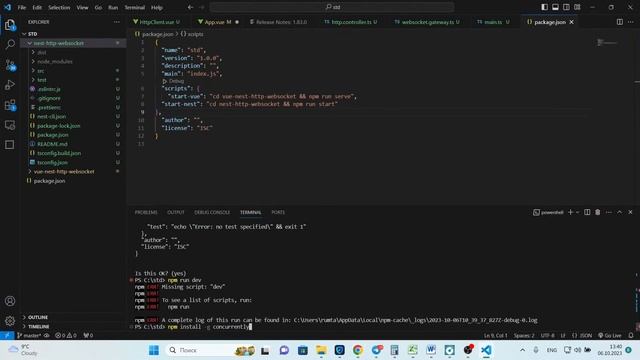The height and width of the screenshot is (360, 640).
Task: Click the master branch indicator
Action: coord(29,336)
